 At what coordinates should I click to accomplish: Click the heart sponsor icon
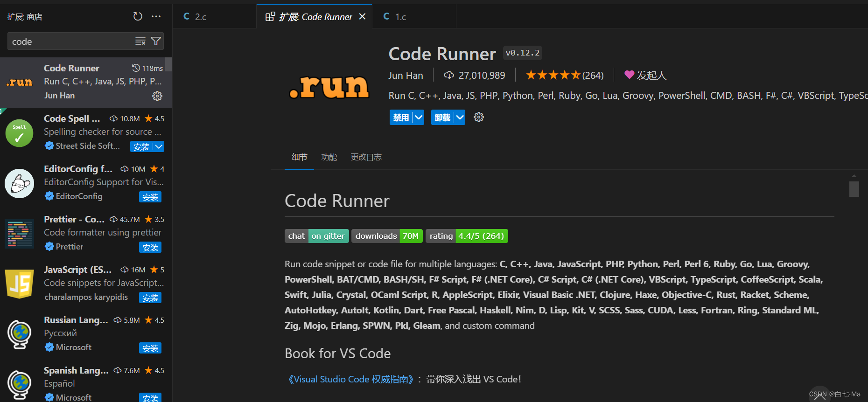click(x=629, y=75)
